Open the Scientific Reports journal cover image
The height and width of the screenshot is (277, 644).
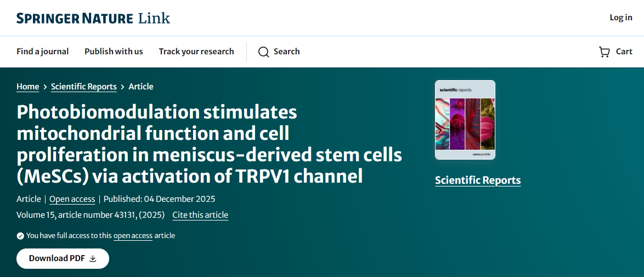(465, 120)
